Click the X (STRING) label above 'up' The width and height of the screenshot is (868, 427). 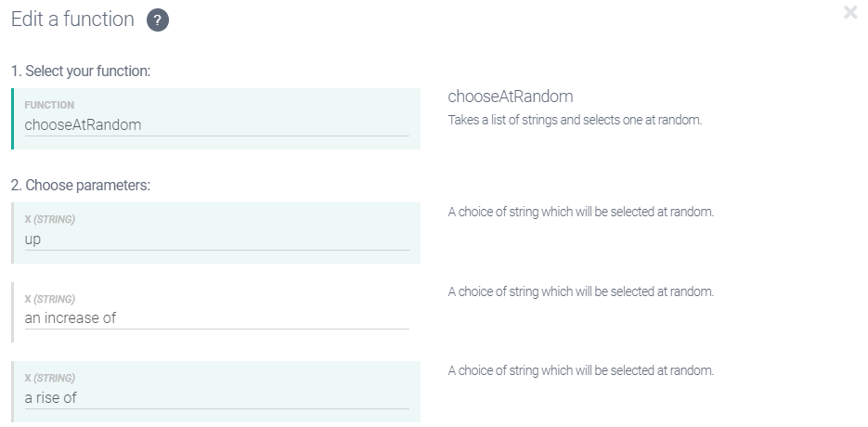click(49, 220)
